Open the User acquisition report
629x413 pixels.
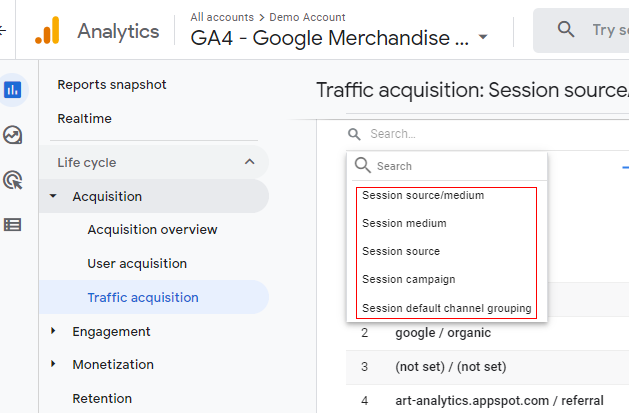[137, 264]
